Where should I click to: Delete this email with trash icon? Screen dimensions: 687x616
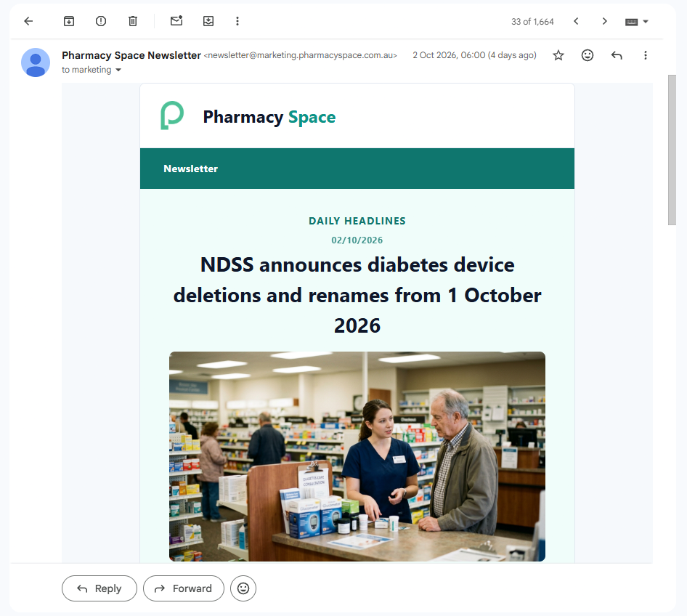point(133,21)
